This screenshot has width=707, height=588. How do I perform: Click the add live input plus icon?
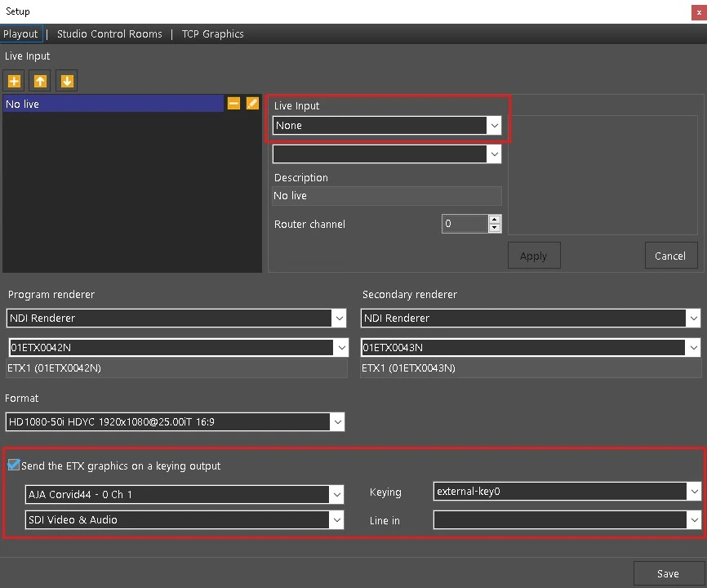pyautogui.click(x=14, y=82)
